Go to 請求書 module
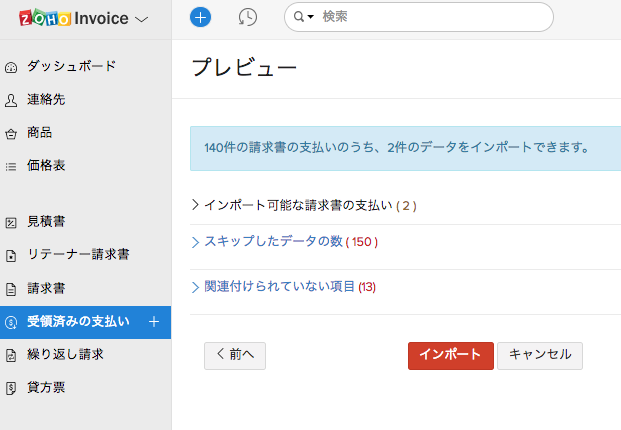The height and width of the screenshot is (430, 621). pos(46,288)
